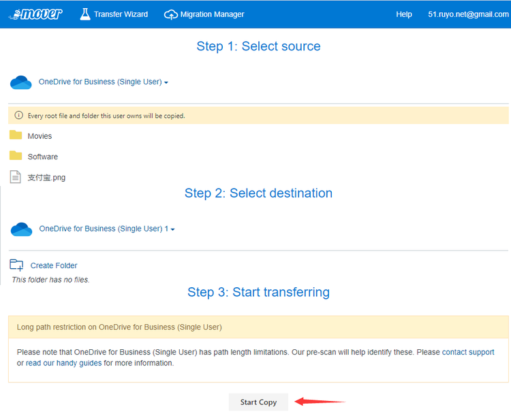The image size is (511, 420).
Task: Open Migration Manager
Action: pyautogui.click(x=212, y=14)
